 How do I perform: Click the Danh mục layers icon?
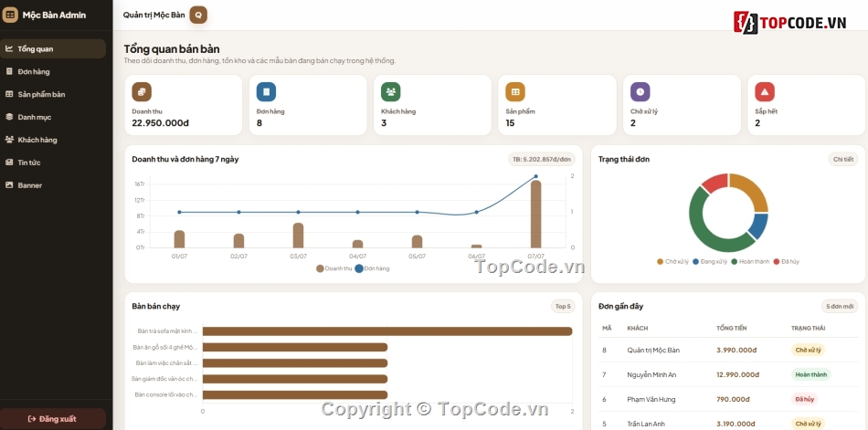click(9, 117)
